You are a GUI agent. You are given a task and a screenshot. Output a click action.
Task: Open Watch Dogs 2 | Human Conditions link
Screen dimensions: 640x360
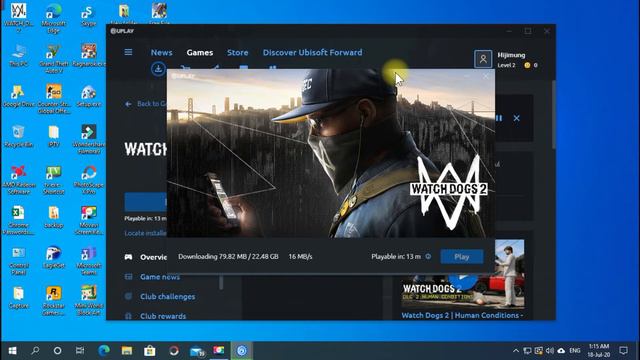pyautogui.click(x=462, y=315)
